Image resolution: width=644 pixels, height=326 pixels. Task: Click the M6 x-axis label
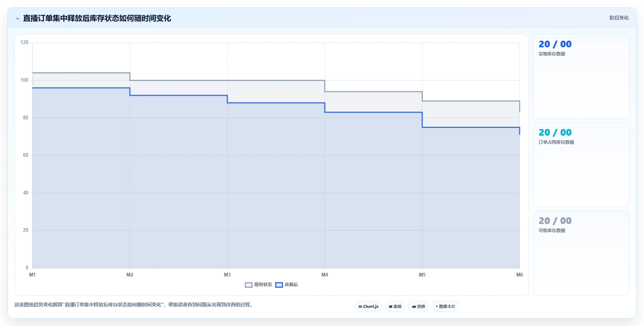[x=520, y=275]
